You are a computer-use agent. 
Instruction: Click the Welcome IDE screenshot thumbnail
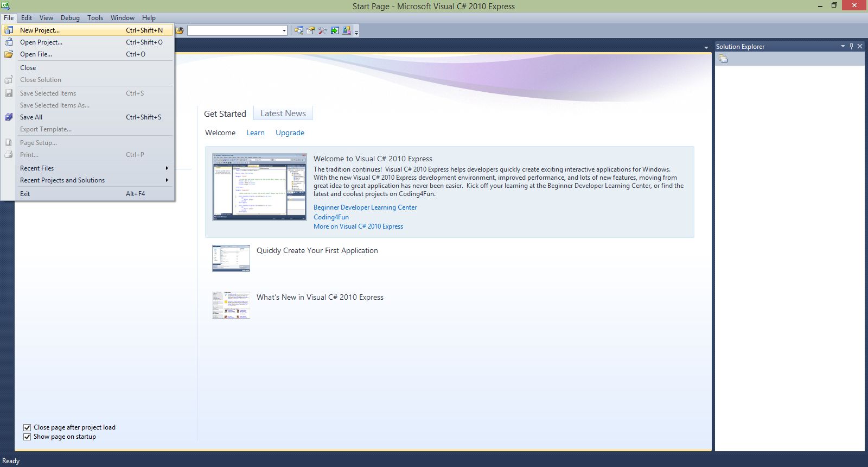tap(259, 186)
